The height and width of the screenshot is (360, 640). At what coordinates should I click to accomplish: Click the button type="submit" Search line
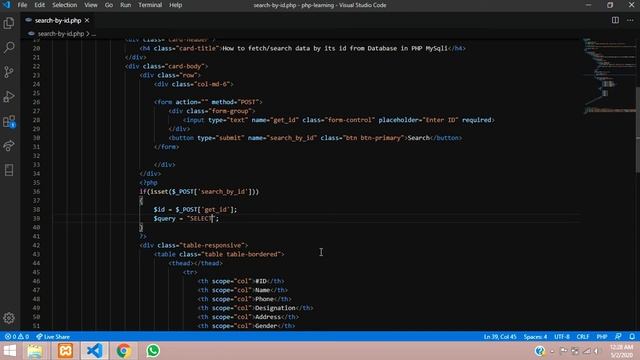315,138
